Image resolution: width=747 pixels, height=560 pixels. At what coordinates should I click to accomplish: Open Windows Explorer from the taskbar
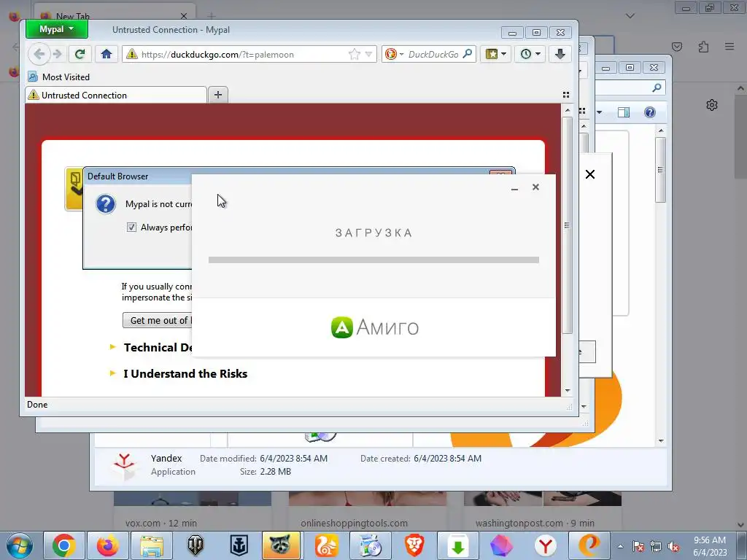(x=152, y=545)
